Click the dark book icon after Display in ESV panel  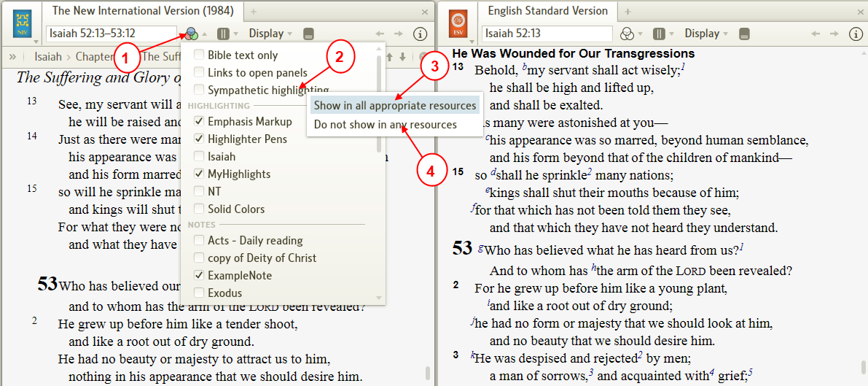coord(745,34)
